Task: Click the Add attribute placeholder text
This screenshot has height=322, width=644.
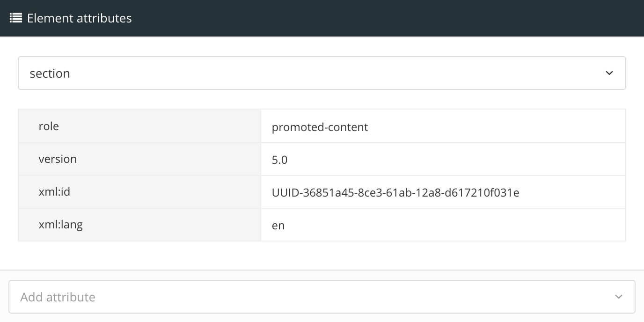Action: point(58,296)
